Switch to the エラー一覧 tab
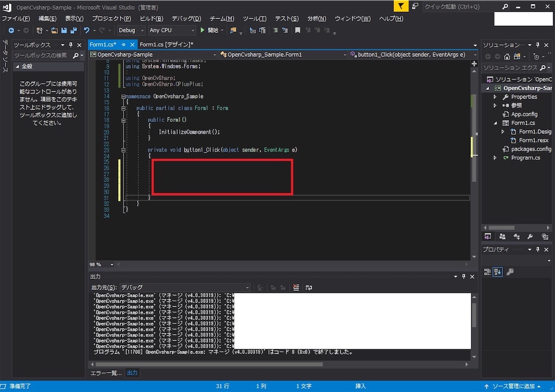555x392 pixels. click(x=106, y=373)
